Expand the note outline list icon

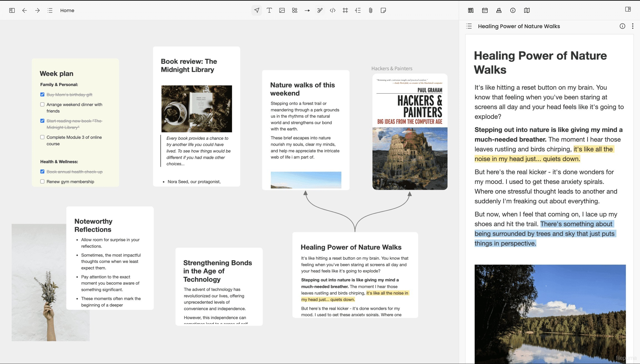(x=469, y=26)
